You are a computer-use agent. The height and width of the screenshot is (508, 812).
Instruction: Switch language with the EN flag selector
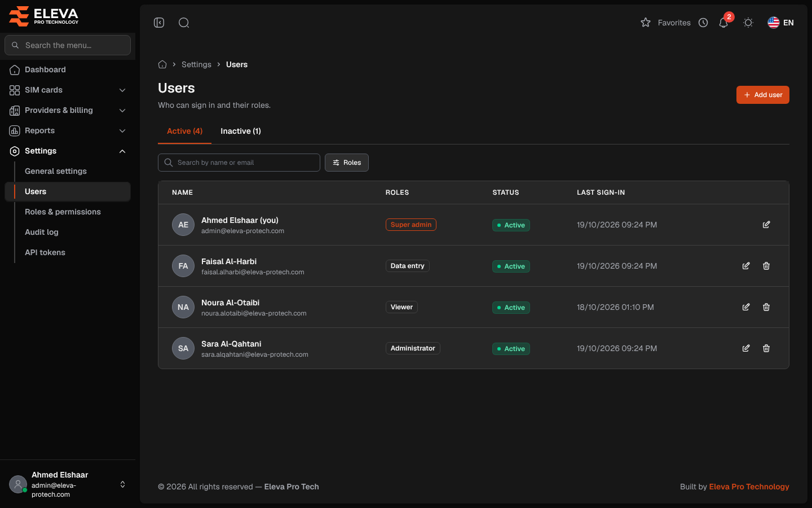781,23
